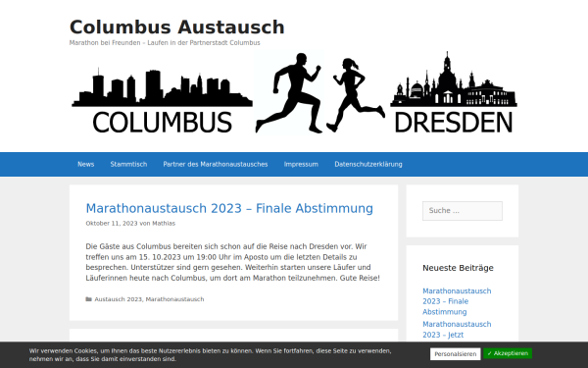Open post title Marathonaustausch 2023 – Finale Abstimmung
This screenshot has height=368, width=588.
[229, 208]
